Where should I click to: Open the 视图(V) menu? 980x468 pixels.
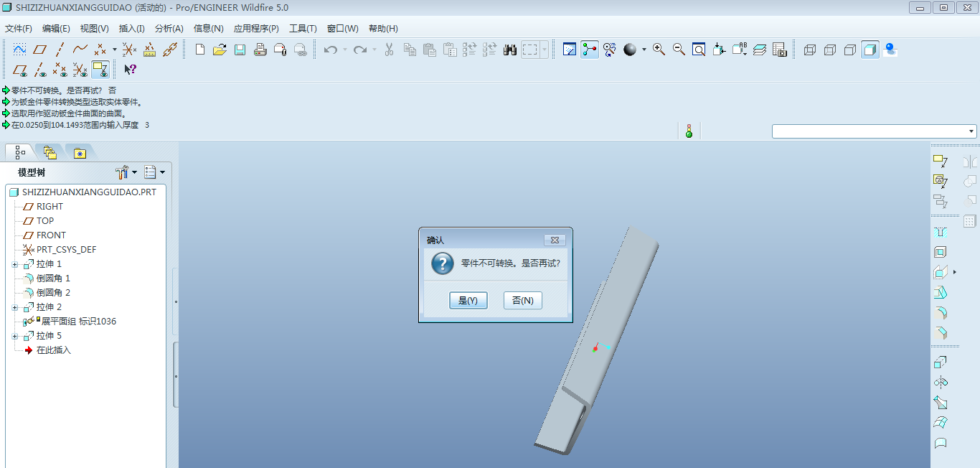95,29
